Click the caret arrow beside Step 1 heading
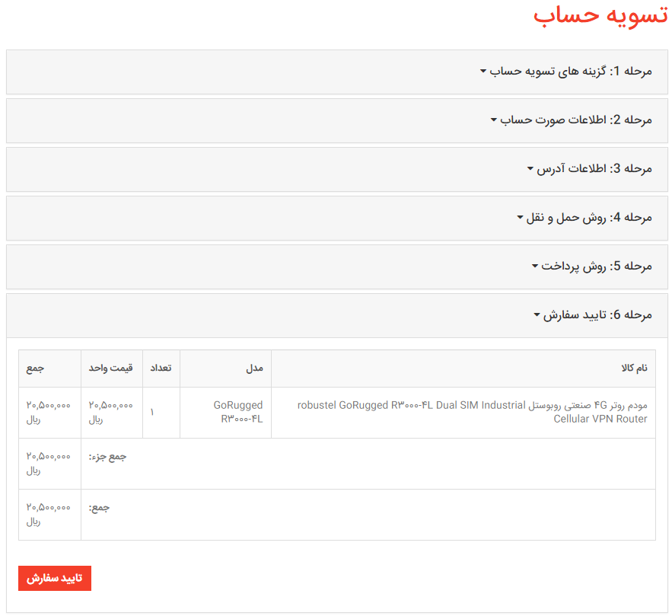This screenshot has width=672, height=616. click(483, 72)
